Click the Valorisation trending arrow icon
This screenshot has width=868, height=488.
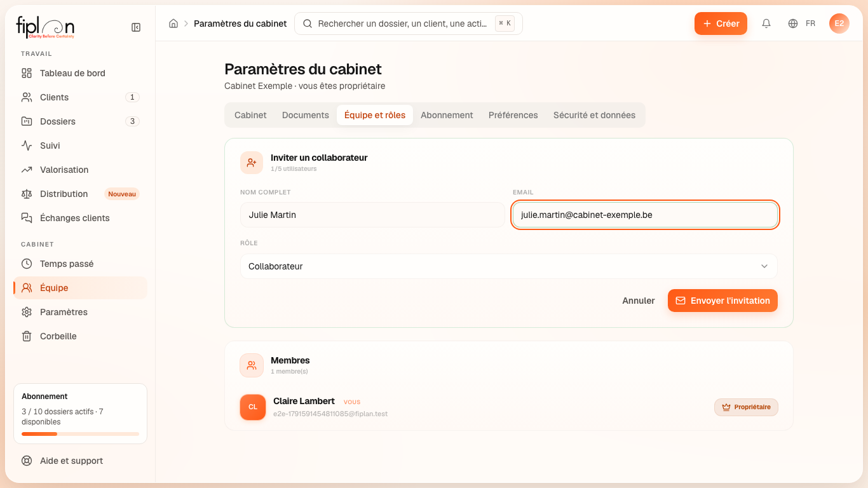point(27,170)
